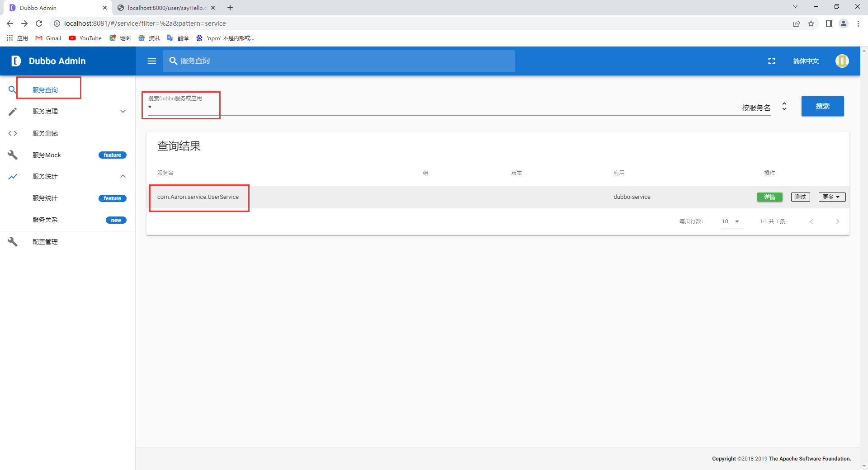Click the dubbo-service application cell
The width and height of the screenshot is (868, 470).
pos(632,197)
